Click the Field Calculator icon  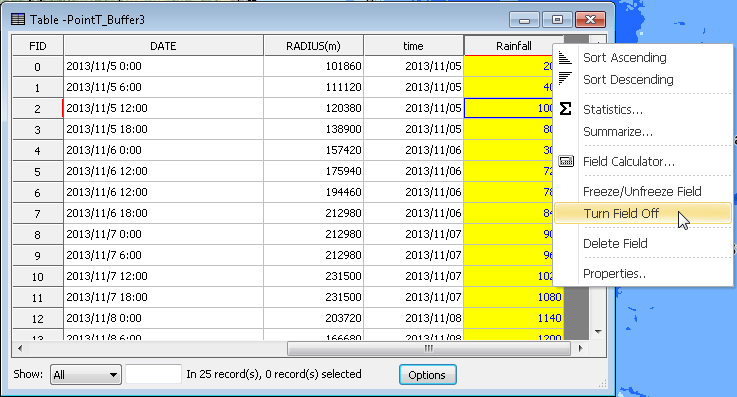pos(566,161)
